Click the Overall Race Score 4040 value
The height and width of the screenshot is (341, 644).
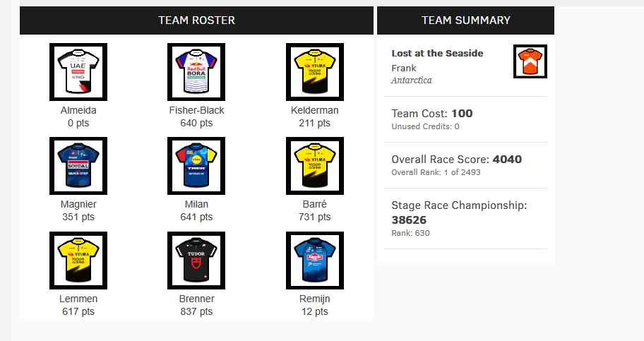507,159
